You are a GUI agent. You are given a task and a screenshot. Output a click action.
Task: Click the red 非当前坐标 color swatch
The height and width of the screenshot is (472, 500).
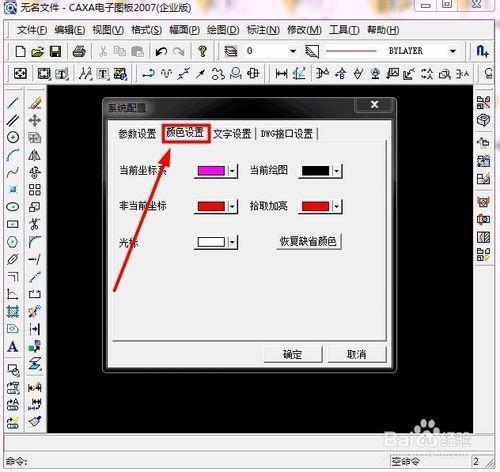[211, 206]
